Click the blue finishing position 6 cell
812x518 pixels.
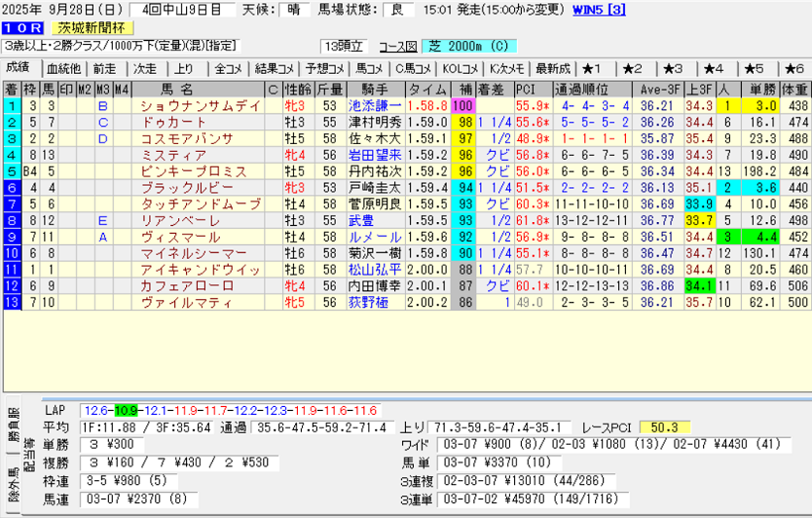click(x=11, y=188)
